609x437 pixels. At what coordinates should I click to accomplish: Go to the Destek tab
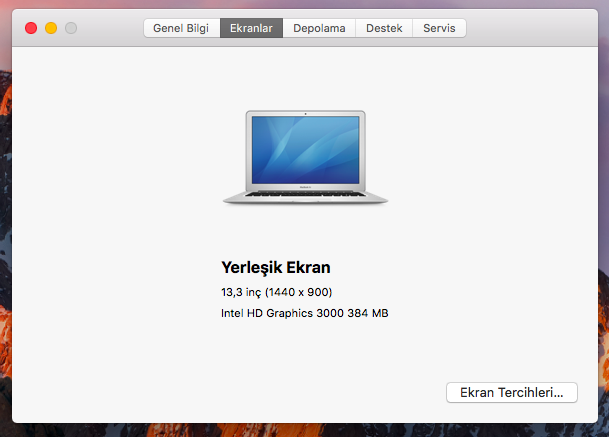pos(384,28)
